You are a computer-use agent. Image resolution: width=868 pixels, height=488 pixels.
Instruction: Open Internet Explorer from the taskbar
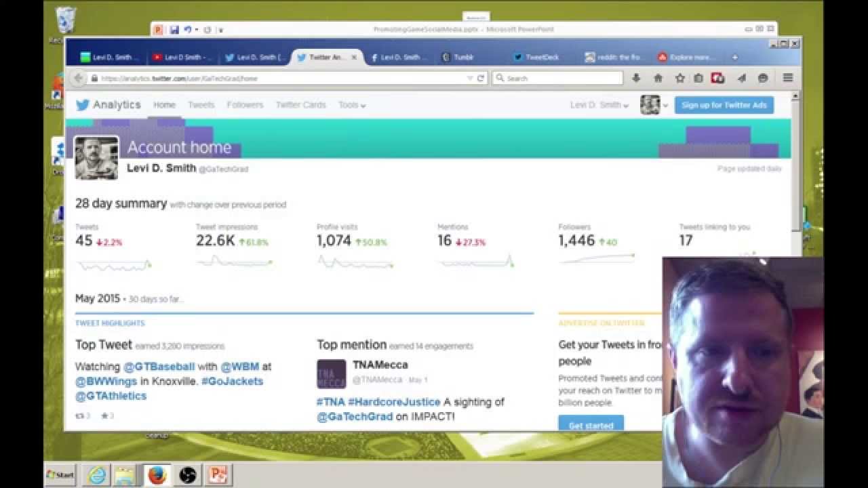click(x=98, y=475)
